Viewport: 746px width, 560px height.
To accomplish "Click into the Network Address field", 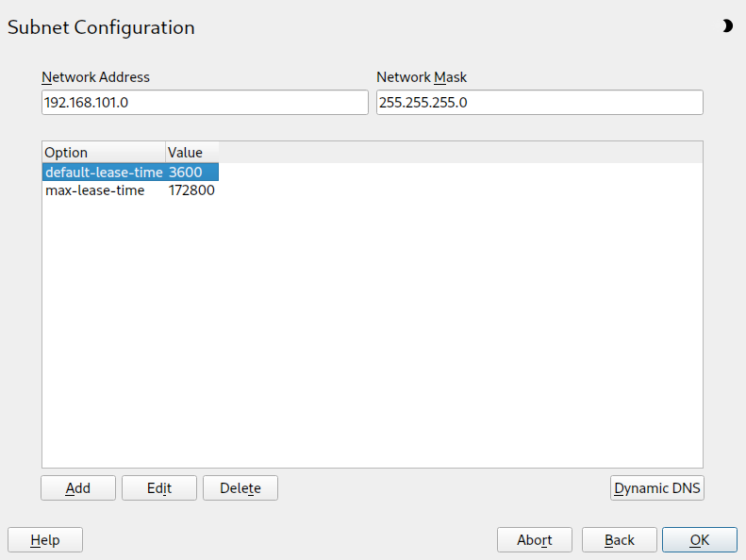I will point(205,103).
